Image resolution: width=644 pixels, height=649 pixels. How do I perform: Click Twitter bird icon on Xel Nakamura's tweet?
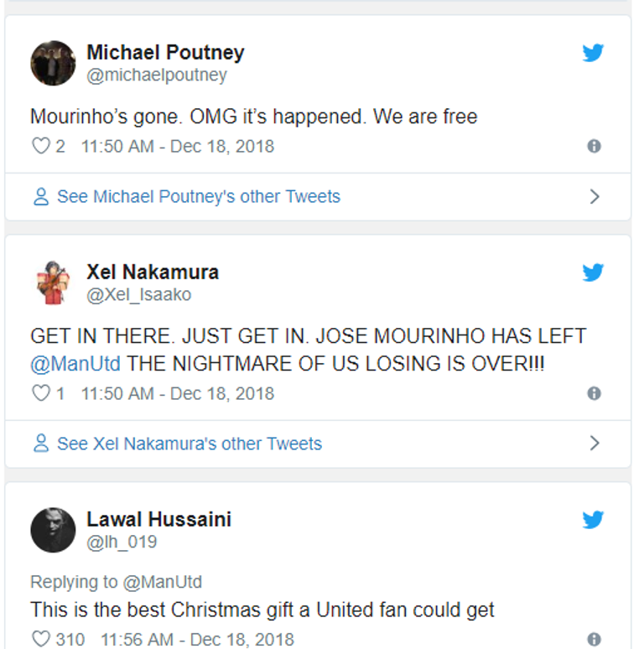coord(593,273)
